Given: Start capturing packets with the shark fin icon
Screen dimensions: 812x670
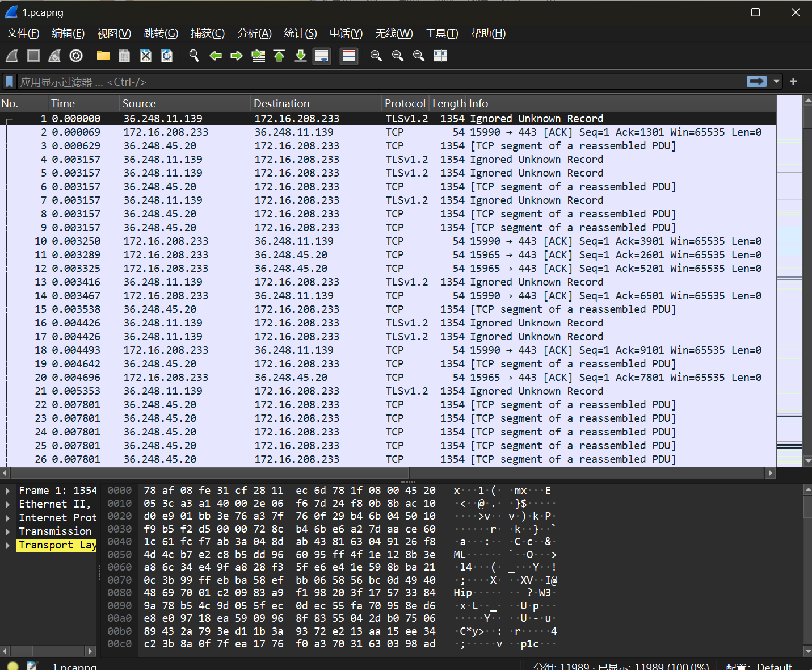Looking at the screenshot, I should tap(12, 56).
